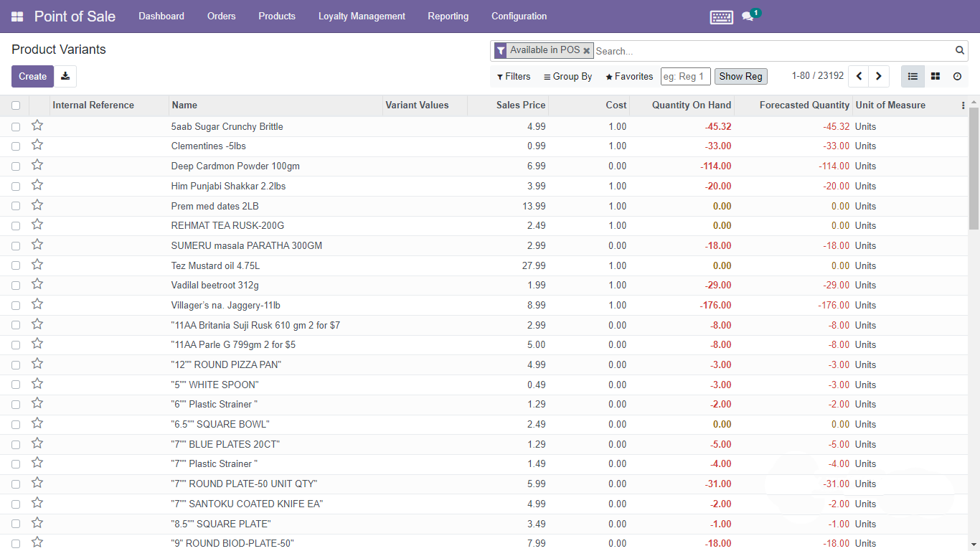
Task: Open the conversations chat icon
Action: coord(748,17)
